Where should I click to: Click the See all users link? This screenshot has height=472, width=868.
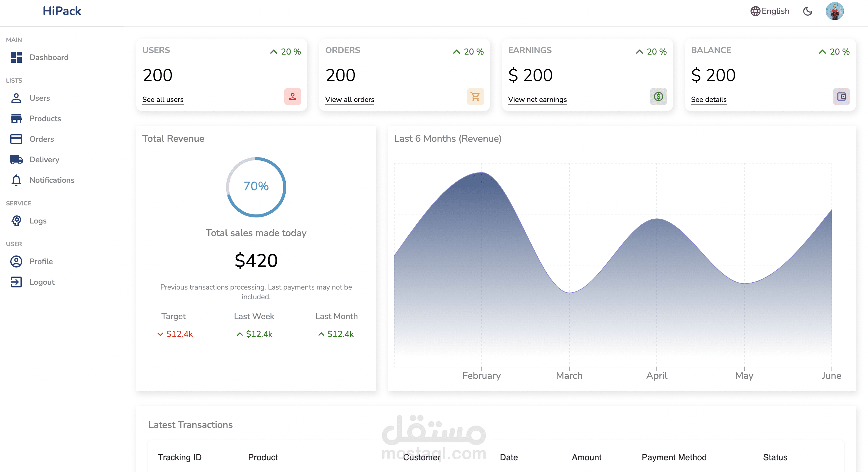[x=163, y=100]
